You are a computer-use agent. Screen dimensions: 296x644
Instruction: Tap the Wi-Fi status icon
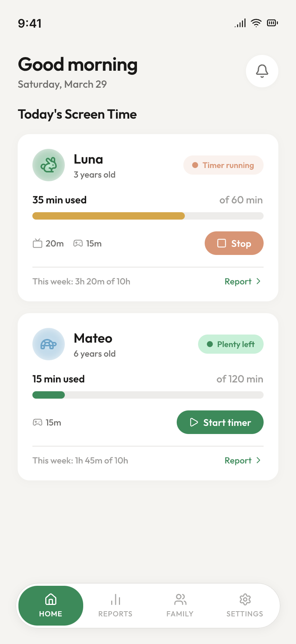tap(256, 23)
